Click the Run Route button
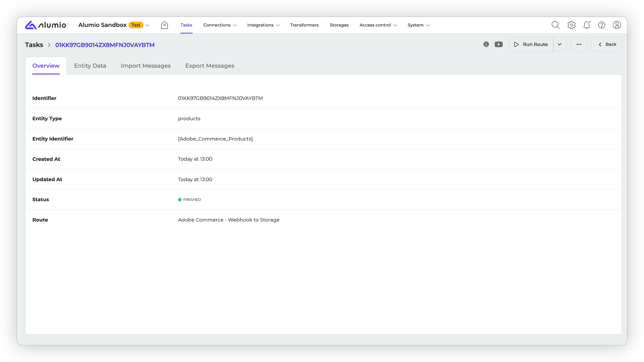644x362 pixels. click(x=531, y=44)
